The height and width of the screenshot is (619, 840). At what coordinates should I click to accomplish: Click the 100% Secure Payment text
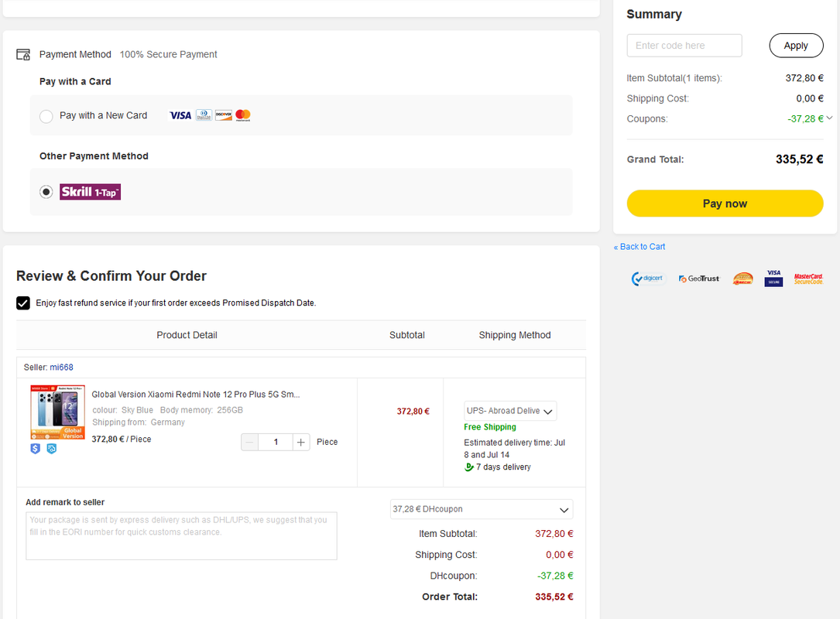(x=168, y=55)
